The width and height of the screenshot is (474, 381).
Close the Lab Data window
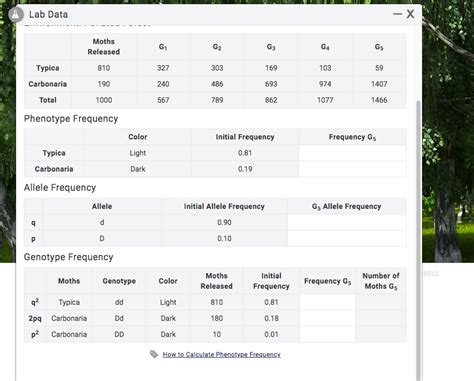pyautogui.click(x=410, y=14)
